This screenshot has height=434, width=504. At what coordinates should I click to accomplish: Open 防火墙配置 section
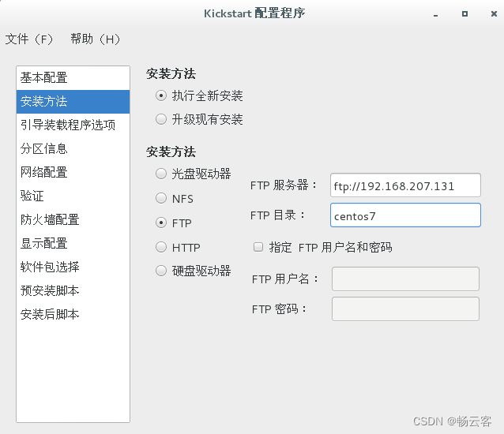(x=73, y=219)
